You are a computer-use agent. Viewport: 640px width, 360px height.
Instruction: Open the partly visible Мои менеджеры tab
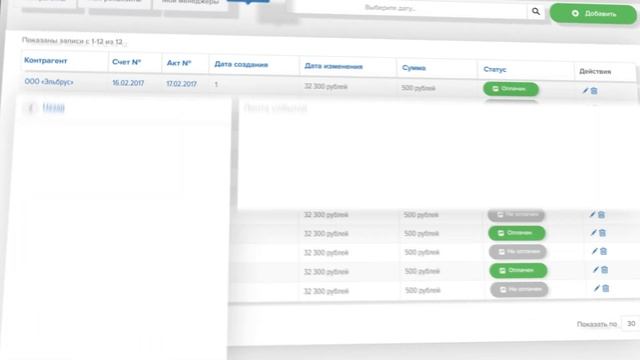[x=190, y=3]
